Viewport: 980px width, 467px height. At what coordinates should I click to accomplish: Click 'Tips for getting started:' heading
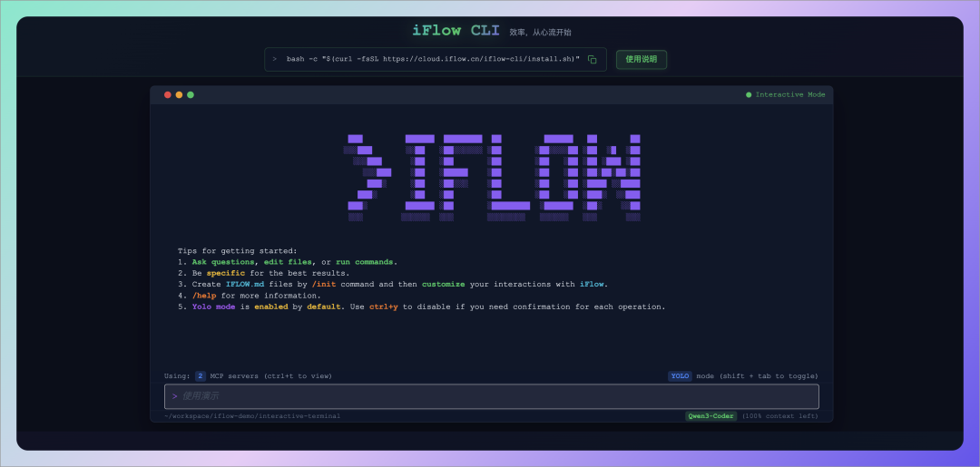click(238, 251)
